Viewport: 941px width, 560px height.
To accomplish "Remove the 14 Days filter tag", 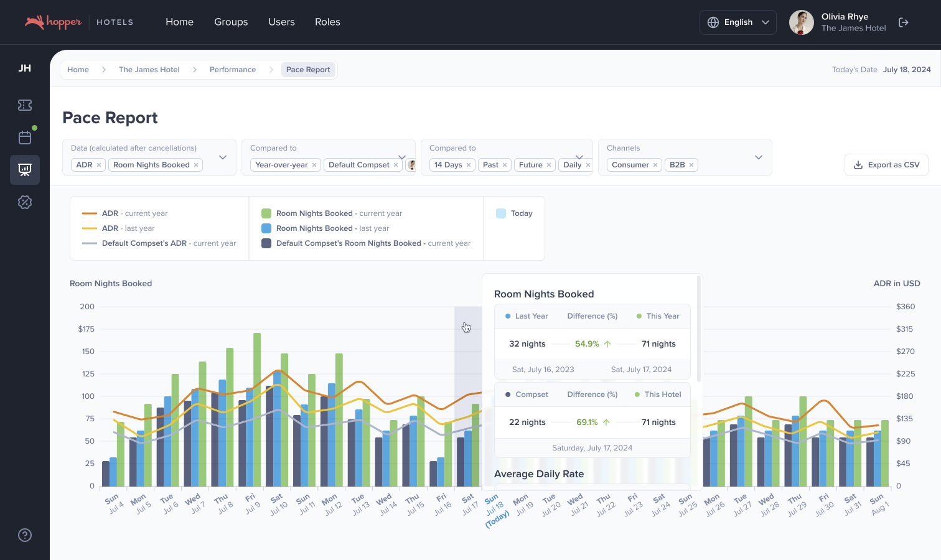I will [469, 165].
